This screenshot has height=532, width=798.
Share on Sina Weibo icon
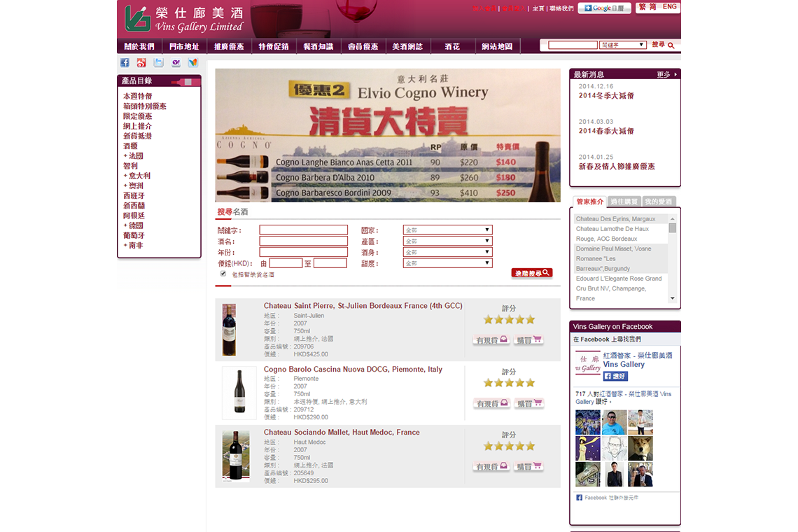pyautogui.click(x=141, y=62)
